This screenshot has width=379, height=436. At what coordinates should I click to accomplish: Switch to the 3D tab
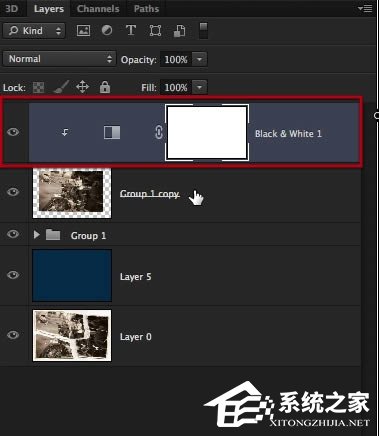12,8
